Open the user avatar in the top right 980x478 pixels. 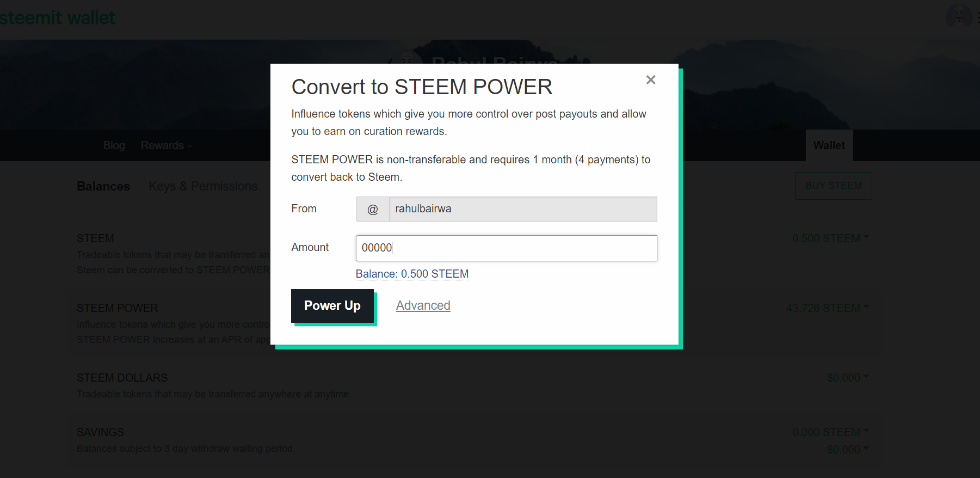(x=959, y=16)
